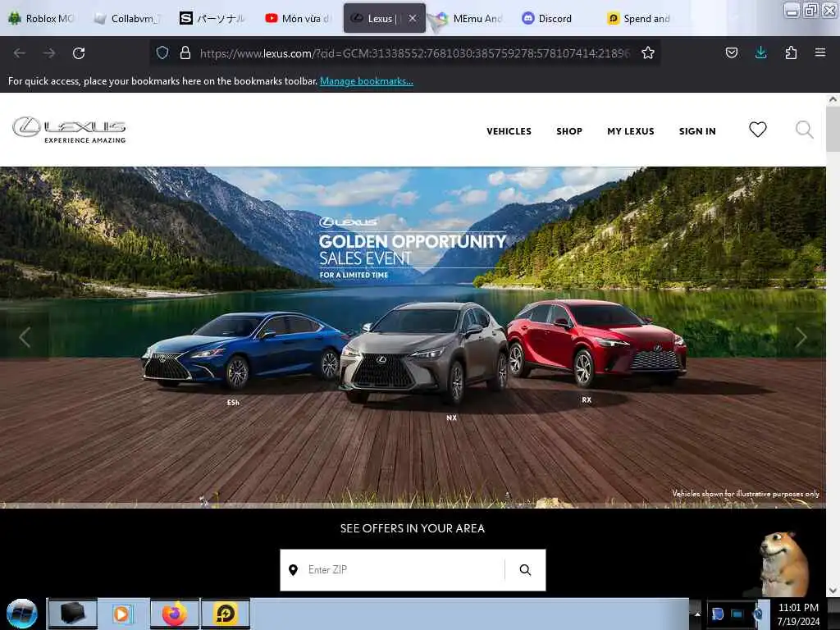Click the hamster mascot overlay
The width and height of the screenshot is (840, 630).
coord(783,564)
